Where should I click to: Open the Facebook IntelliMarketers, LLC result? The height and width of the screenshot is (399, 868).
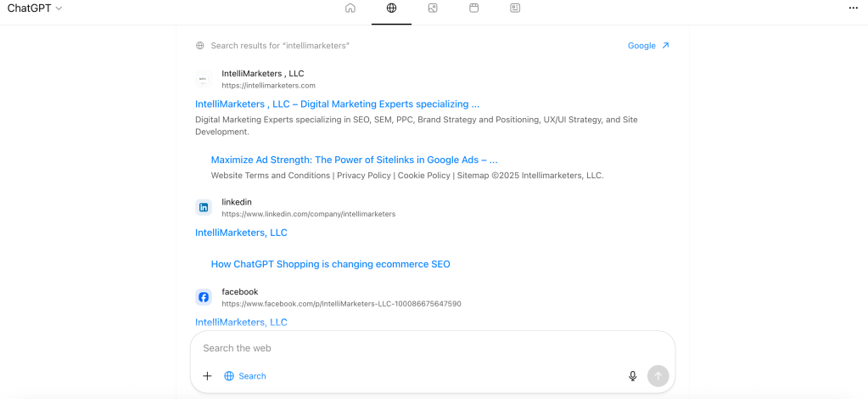241,323
